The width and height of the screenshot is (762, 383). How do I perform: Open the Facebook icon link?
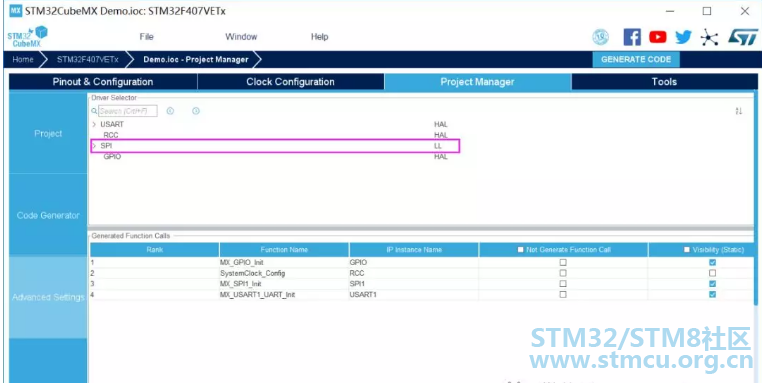[x=632, y=37]
